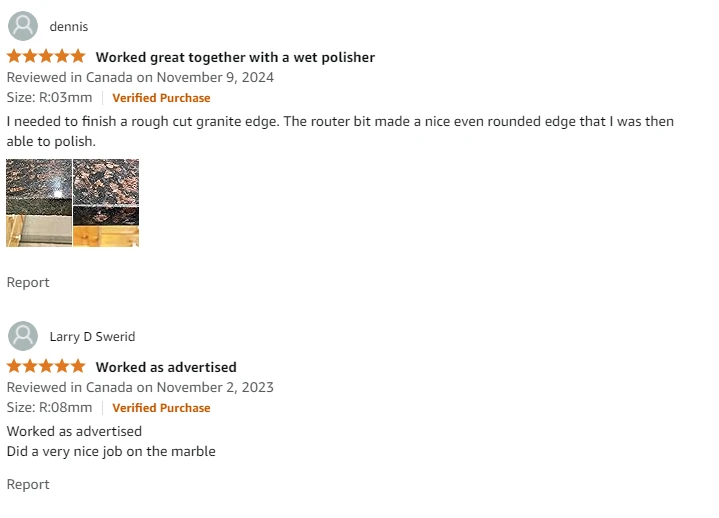Report dennis's granite edge review
This screenshot has width=719, height=518.
tap(28, 282)
